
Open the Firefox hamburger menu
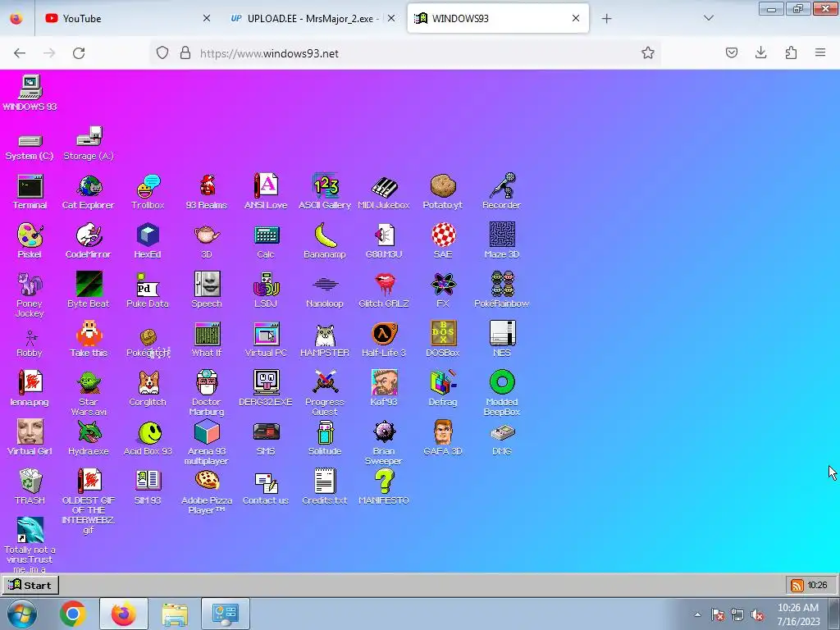coord(820,52)
